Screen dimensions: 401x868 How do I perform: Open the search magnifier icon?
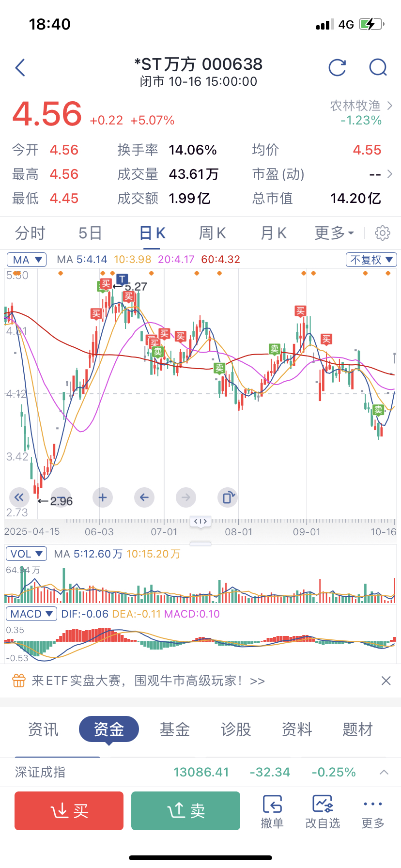click(378, 68)
